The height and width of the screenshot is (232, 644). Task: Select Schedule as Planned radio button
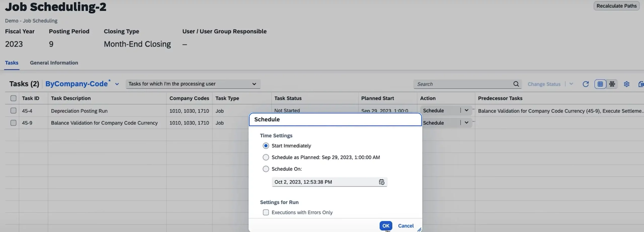[266, 157]
